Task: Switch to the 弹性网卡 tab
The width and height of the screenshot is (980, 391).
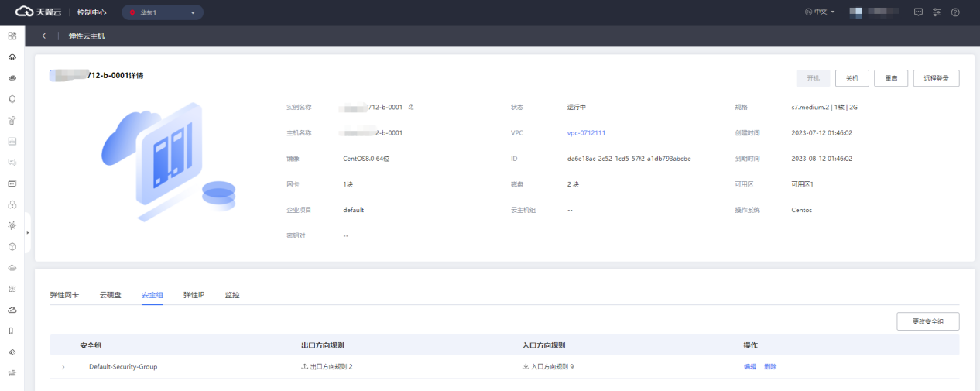Action: 64,295
